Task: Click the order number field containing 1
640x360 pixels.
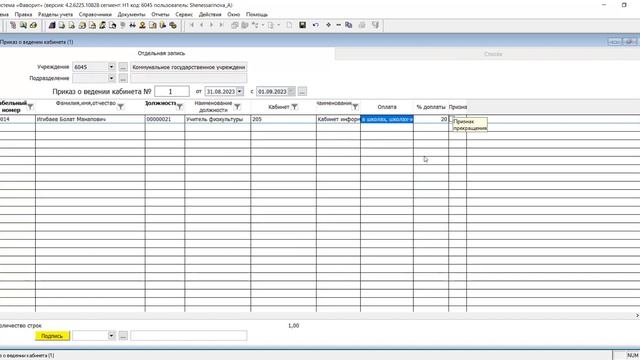Action: point(172,91)
